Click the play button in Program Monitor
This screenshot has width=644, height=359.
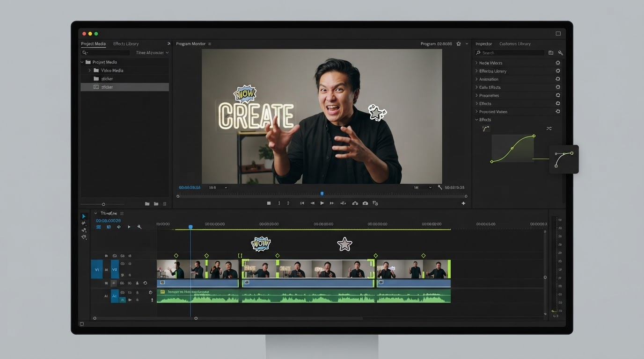322,203
